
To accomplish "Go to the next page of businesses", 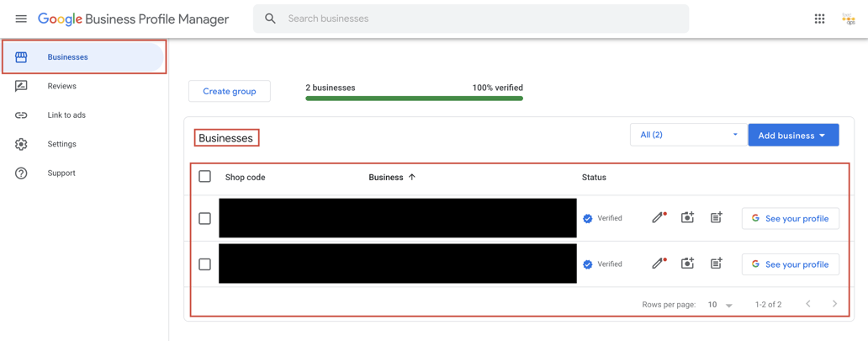I will click(x=835, y=304).
